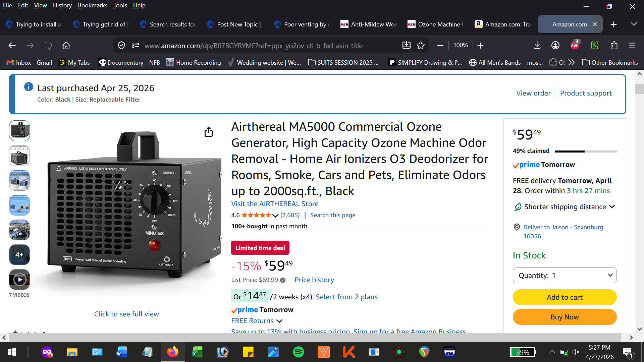Select the second product thumbnail
This screenshot has height=362, width=644.
coord(19,156)
